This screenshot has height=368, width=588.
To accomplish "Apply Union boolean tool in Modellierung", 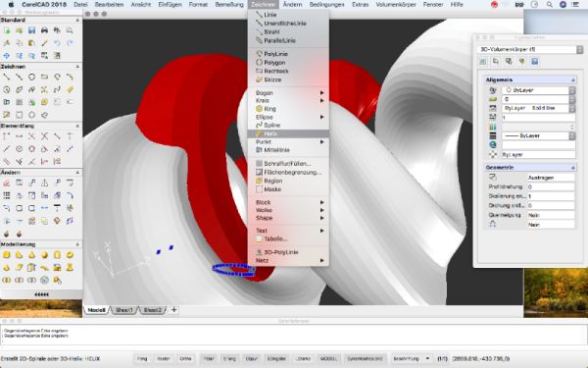I will (7, 280).
